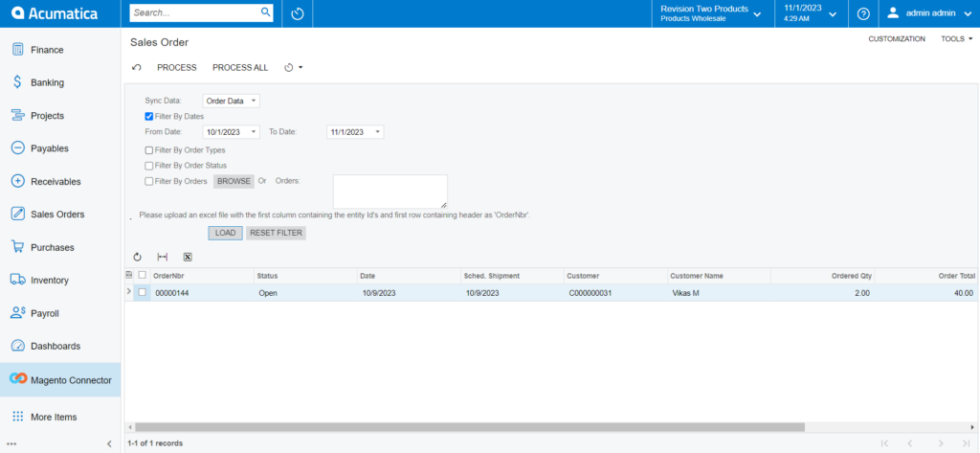Image resolution: width=980 pixels, height=453 pixels.
Task: Export the grid to Excel
Action: pos(188,257)
